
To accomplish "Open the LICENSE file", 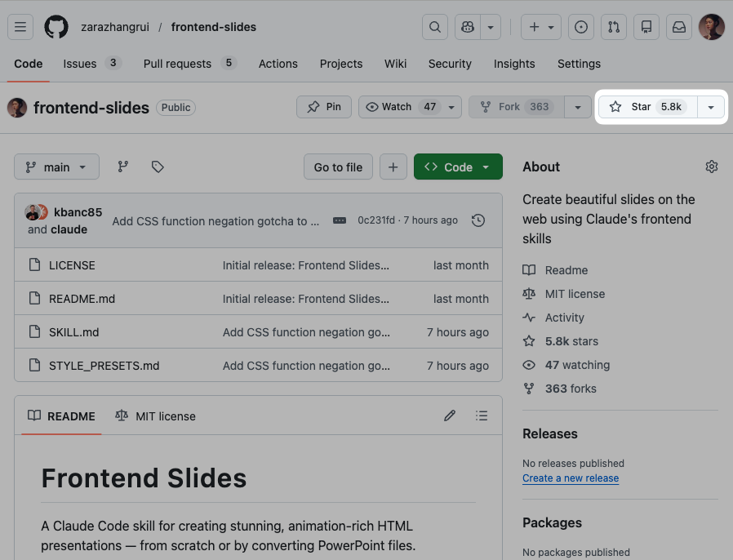I will (x=72, y=265).
